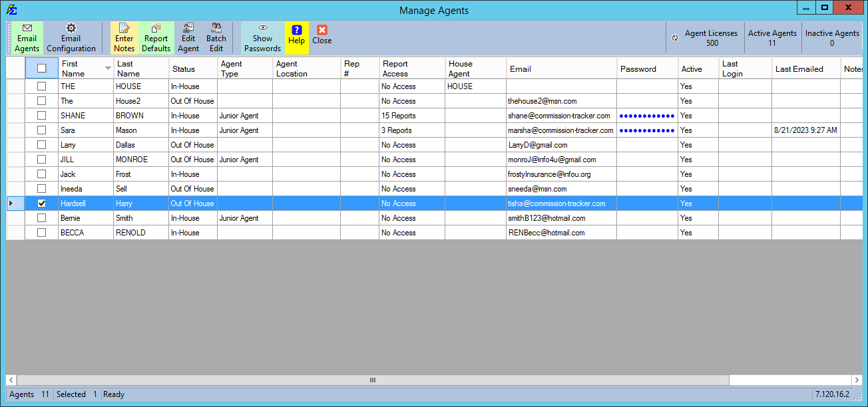Select the checkbox for SHANE BROWN
This screenshot has width=868, height=407.
coord(41,115)
